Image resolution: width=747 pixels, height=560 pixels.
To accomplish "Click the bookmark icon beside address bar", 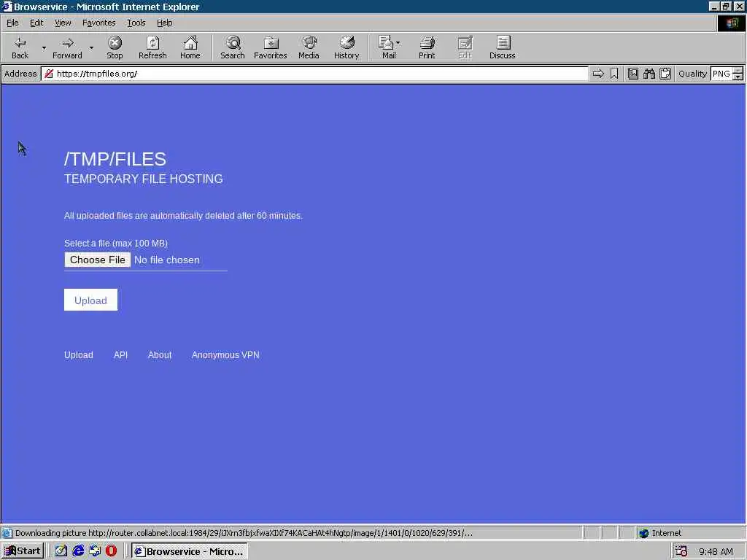I will click(614, 74).
